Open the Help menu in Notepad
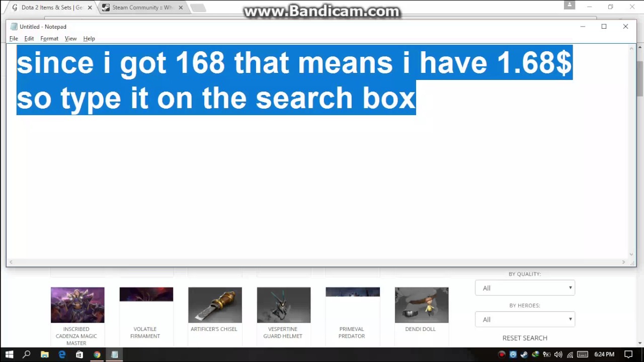Screen dimensions: 644x362 89,39
